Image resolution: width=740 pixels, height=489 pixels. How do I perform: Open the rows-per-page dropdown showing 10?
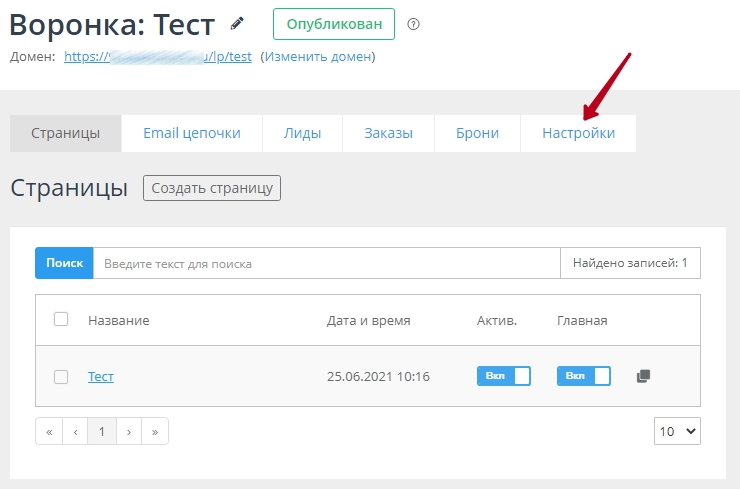coord(677,431)
